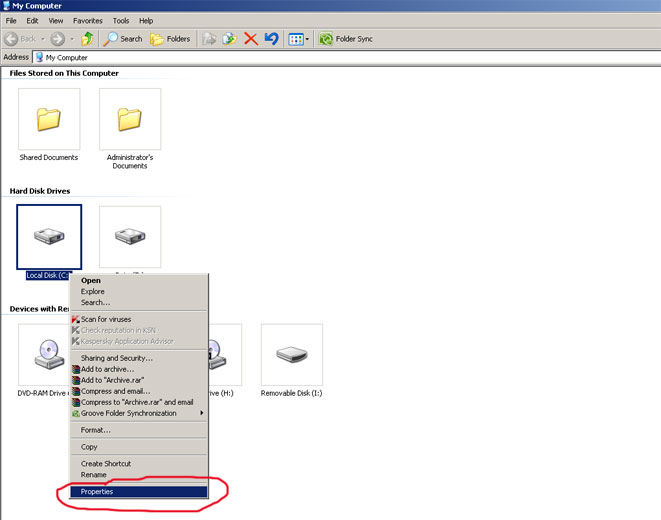Choose Format... in the context menu
Viewport: 661px width, 520px height.
tap(139, 430)
